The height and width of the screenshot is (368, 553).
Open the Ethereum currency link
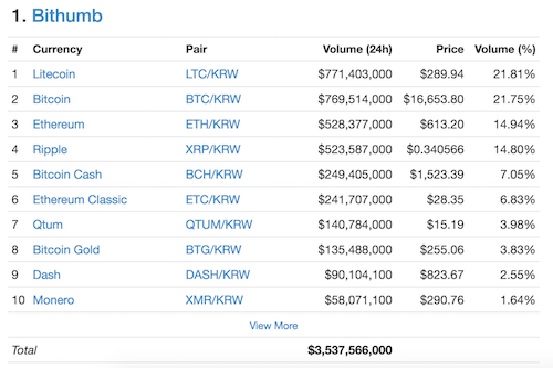58,124
